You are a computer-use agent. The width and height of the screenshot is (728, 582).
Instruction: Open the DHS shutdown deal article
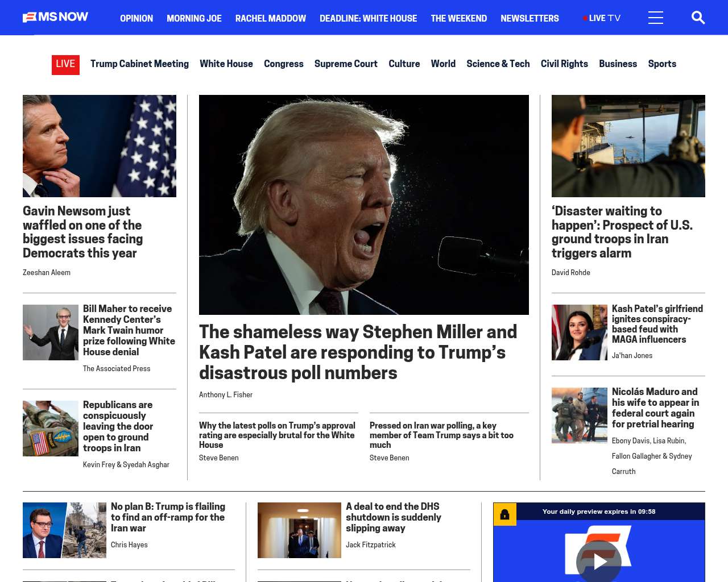coord(393,517)
